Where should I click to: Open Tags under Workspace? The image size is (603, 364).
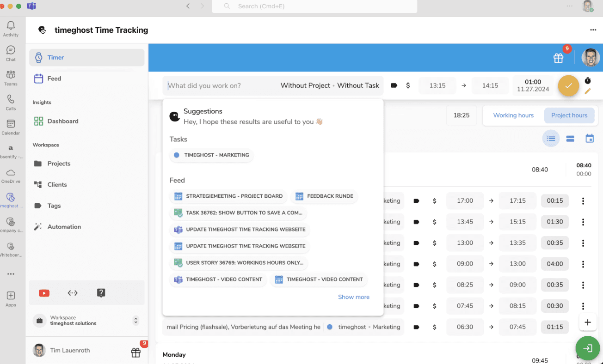[x=86, y=206]
